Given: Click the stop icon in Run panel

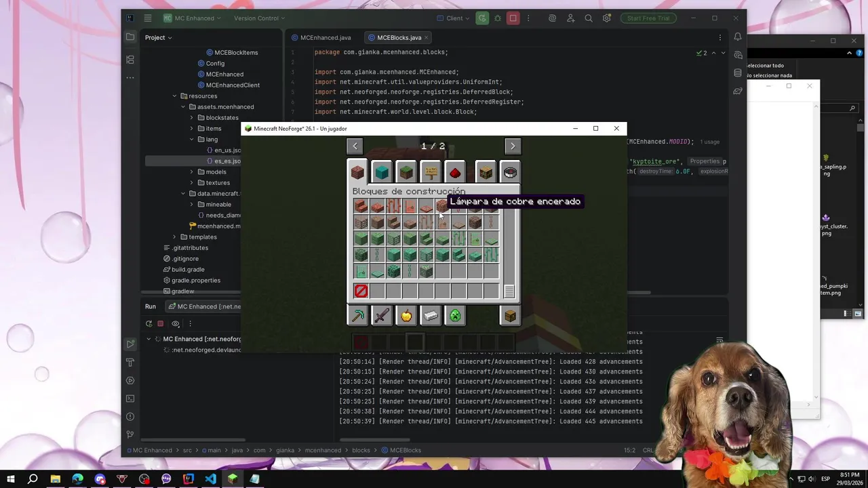Looking at the screenshot, I should point(161,324).
